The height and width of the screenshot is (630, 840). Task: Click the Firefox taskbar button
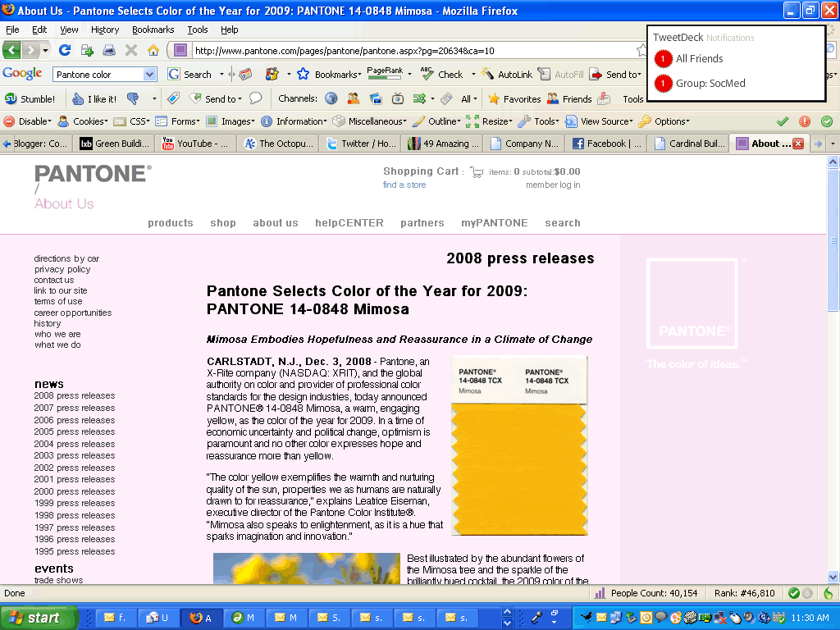(201, 618)
